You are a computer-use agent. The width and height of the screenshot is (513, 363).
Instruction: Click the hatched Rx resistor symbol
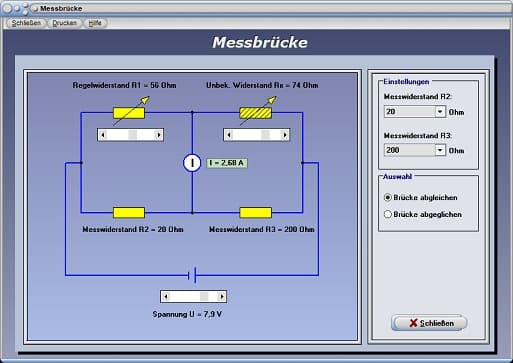click(x=256, y=113)
